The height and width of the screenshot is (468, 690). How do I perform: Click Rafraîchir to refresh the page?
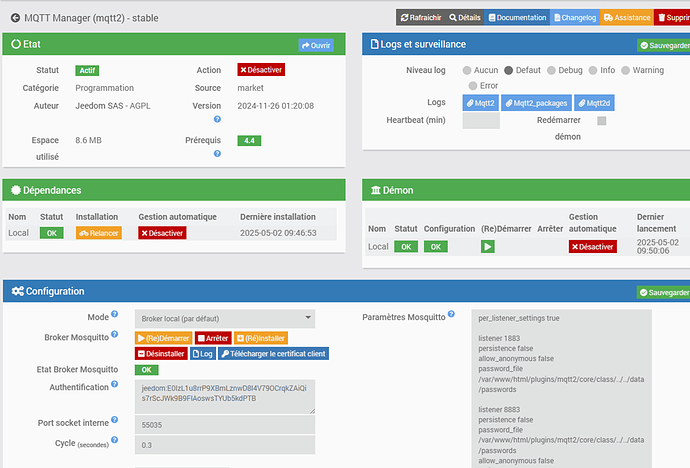coord(421,18)
